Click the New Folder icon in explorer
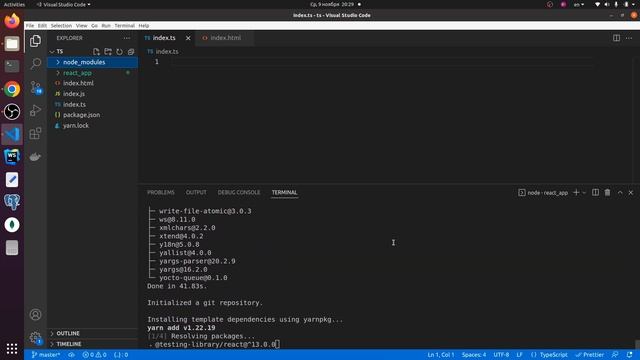 tap(108, 51)
